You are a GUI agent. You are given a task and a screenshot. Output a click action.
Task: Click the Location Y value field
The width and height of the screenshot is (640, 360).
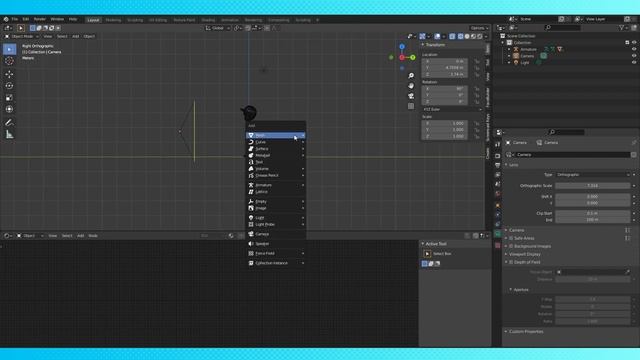point(444,68)
